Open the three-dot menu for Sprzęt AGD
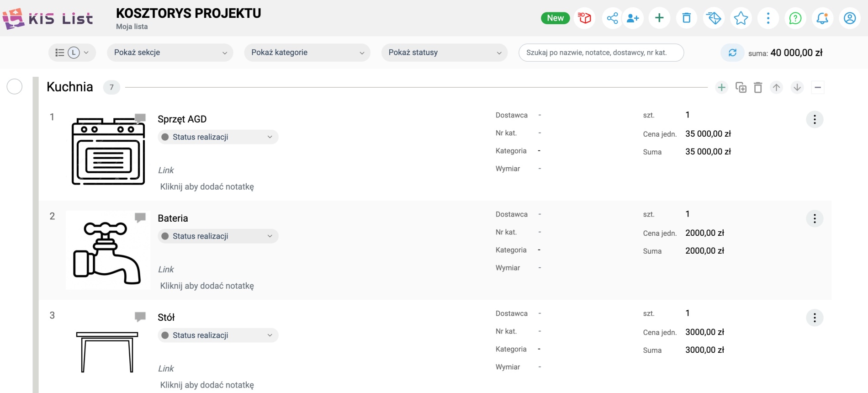 815,120
